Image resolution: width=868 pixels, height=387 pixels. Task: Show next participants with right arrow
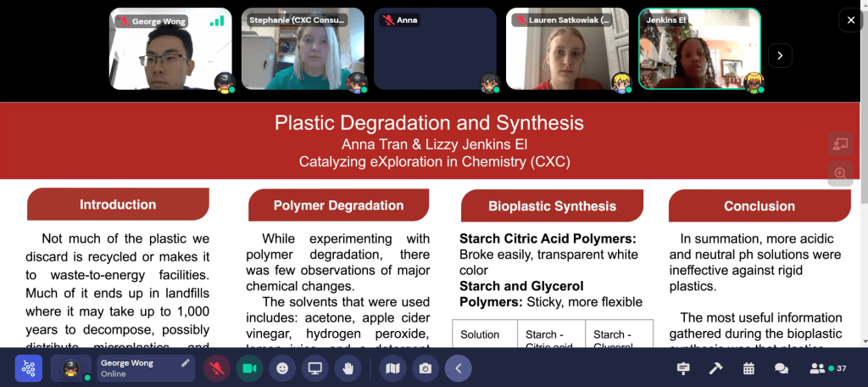click(780, 55)
